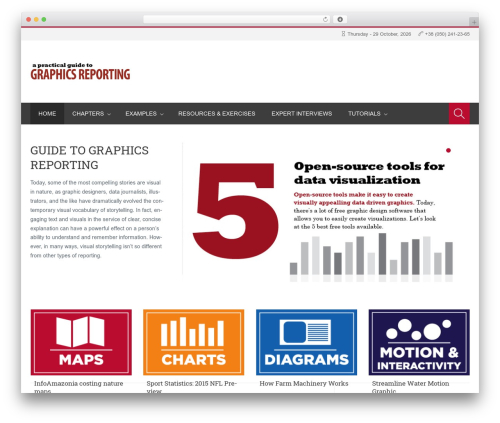The width and height of the screenshot is (500, 423).
Task: Click the gray bar chart illustration
Action: (371, 257)
